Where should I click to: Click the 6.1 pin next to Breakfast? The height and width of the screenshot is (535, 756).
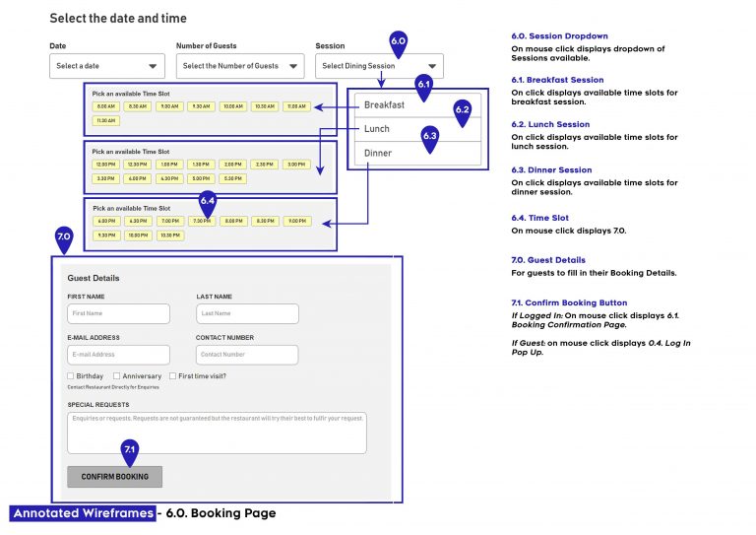coord(423,87)
